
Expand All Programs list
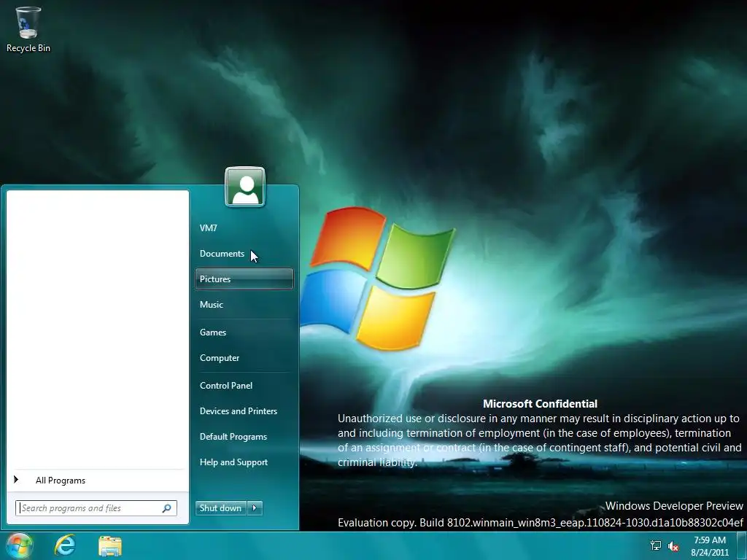(x=97, y=480)
